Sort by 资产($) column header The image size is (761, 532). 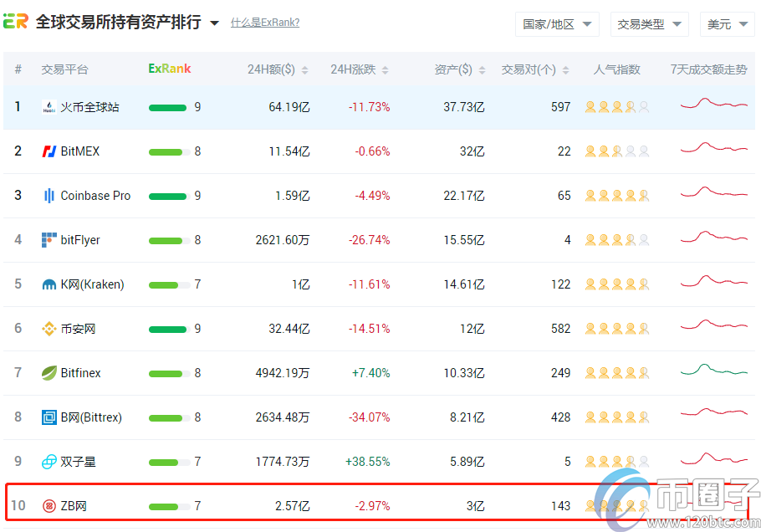pyautogui.click(x=459, y=69)
